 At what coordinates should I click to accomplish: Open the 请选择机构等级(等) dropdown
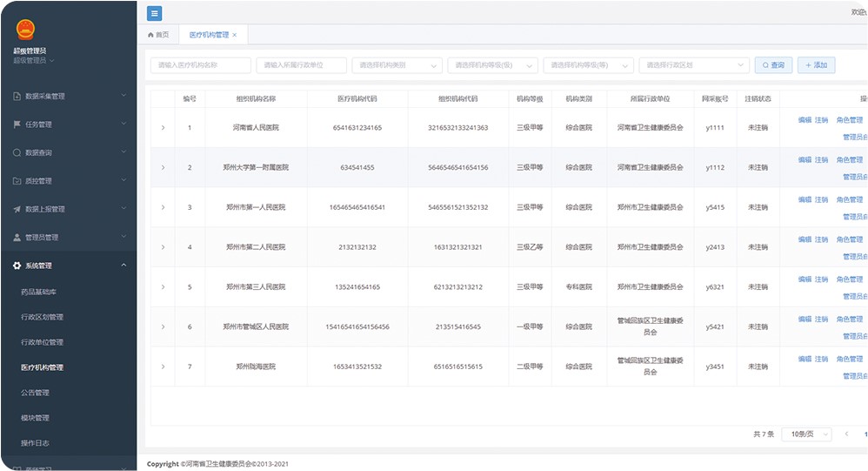click(x=589, y=65)
